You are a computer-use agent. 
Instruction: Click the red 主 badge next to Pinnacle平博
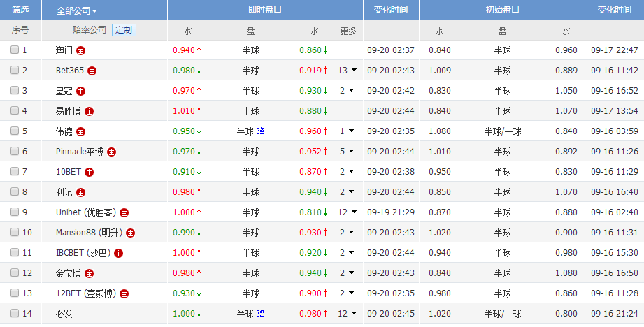click(x=111, y=152)
